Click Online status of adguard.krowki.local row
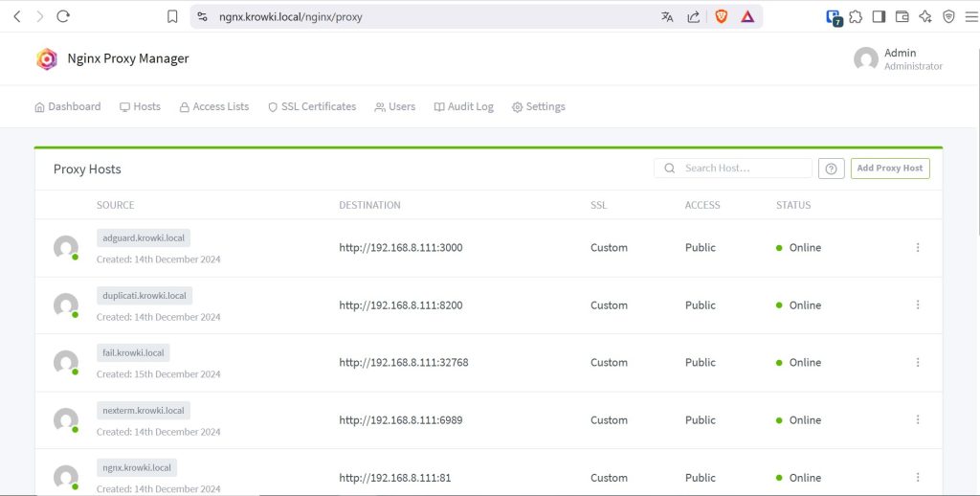980x496 pixels. (799, 248)
